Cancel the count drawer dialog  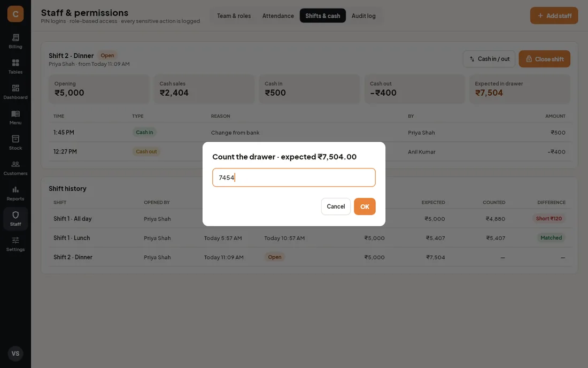click(336, 206)
